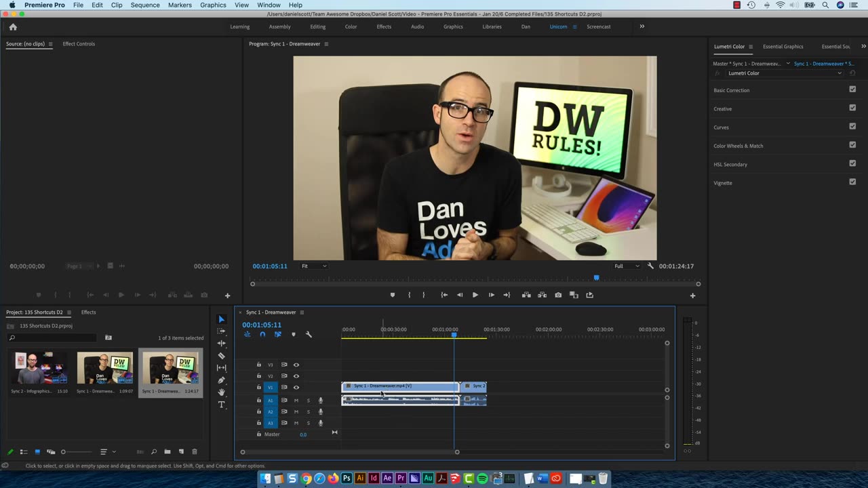Select the Type tool

click(x=221, y=405)
